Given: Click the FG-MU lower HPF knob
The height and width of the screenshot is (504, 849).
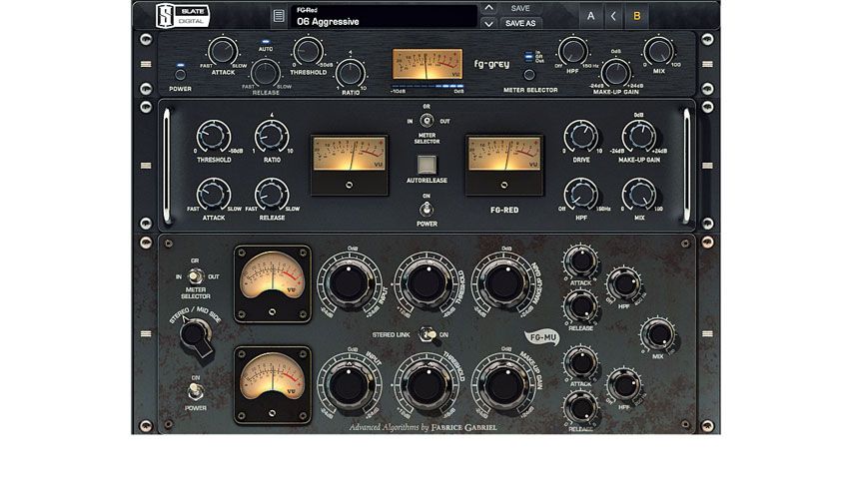Looking at the screenshot, I should coord(624,385).
